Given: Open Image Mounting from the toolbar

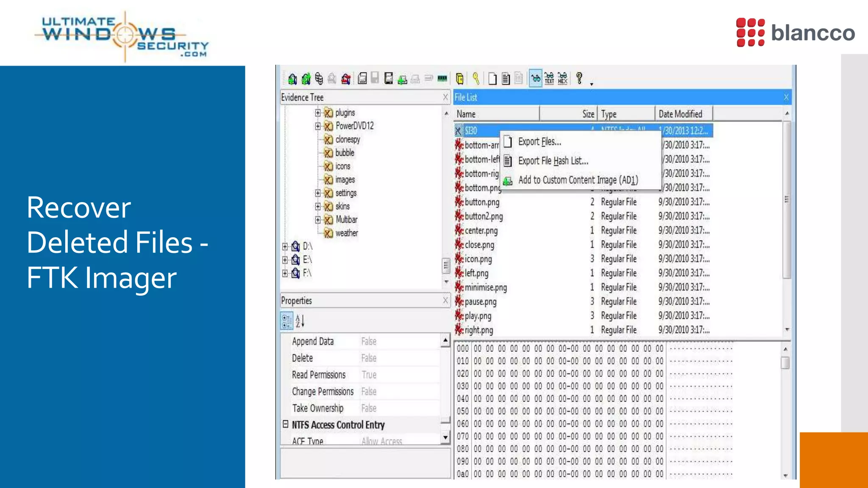Looking at the screenshot, I should (x=319, y=79).
